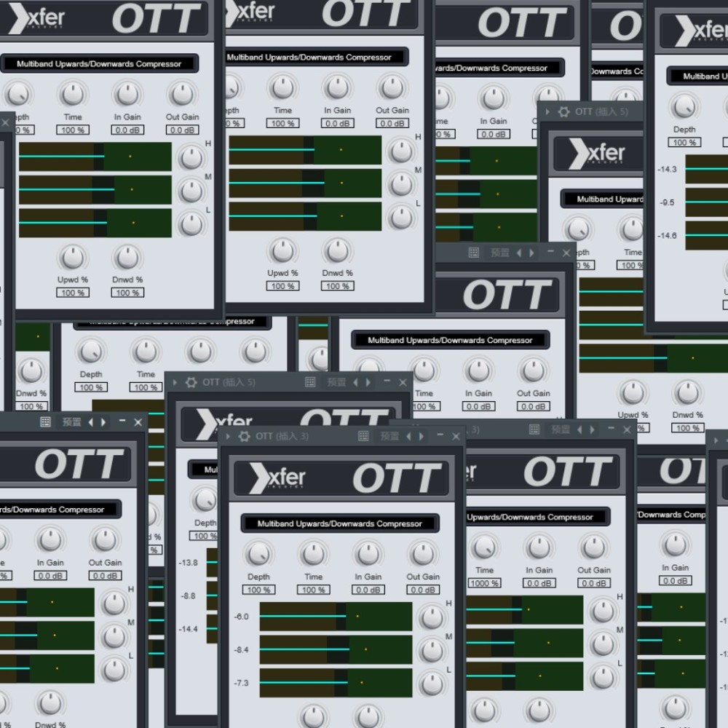
Task: Click Out Gain knob in OTT (插入 3) window
Action: [x=423, y=554]
